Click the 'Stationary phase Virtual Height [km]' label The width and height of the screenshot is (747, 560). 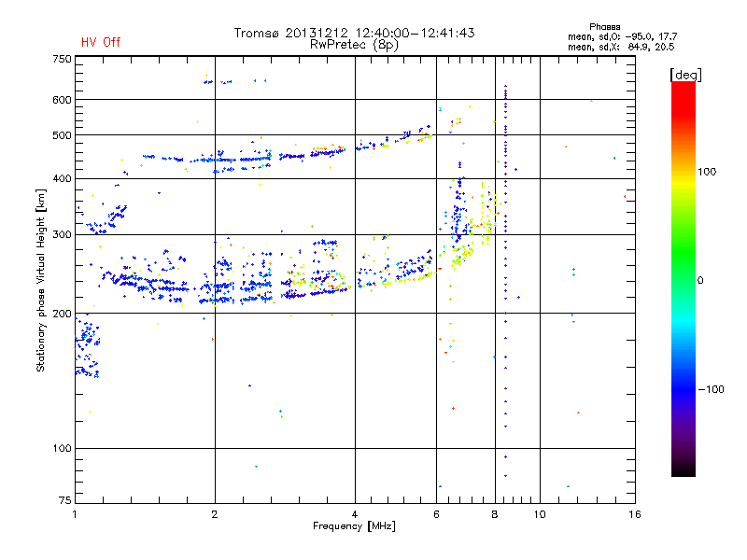[41, 281]
